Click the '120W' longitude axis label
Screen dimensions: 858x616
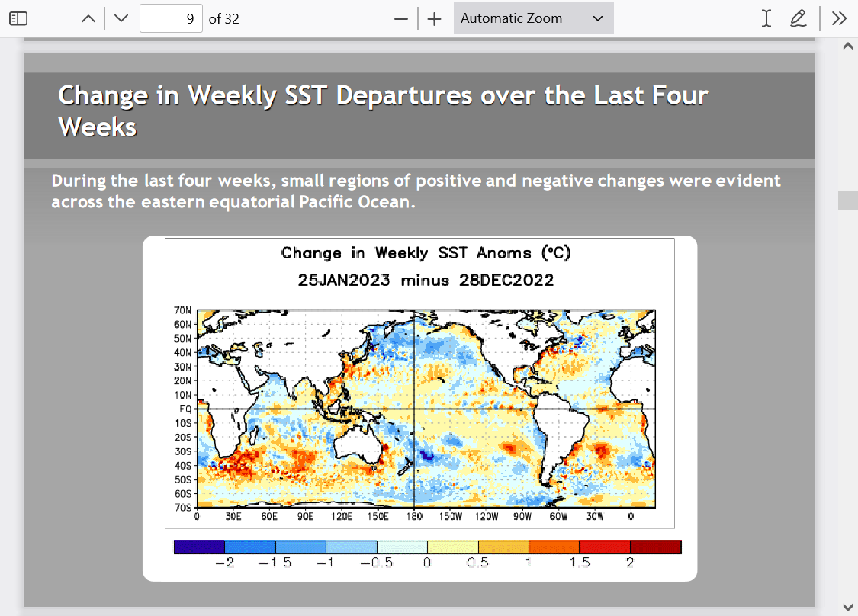pos(487,516)
